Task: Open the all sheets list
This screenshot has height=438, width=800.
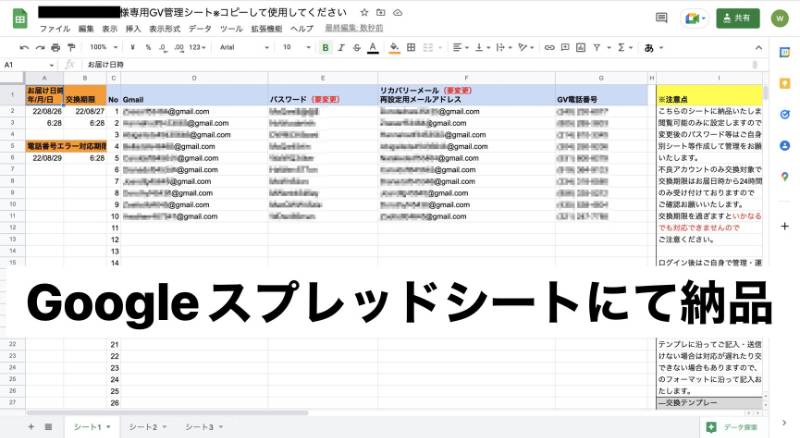Action: [48, 427]
